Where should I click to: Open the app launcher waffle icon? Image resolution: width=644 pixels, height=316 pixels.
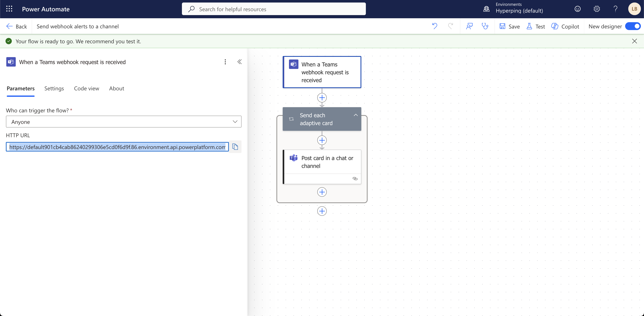9,9
